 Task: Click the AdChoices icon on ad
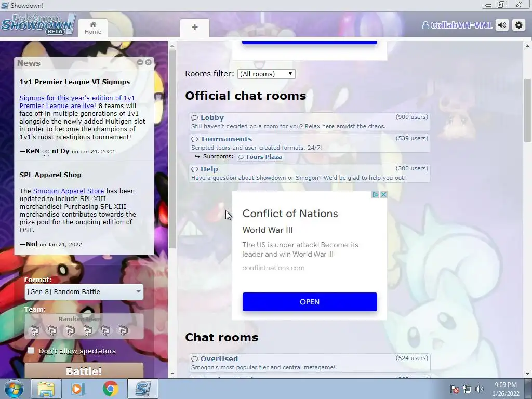375,195
